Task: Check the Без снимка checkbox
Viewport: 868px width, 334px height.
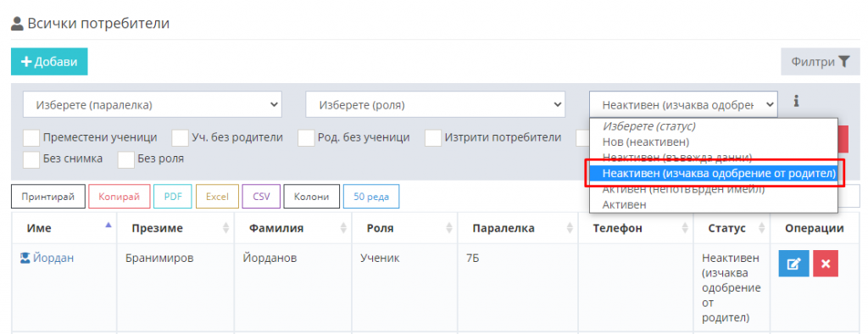Action: click(31, 159)
